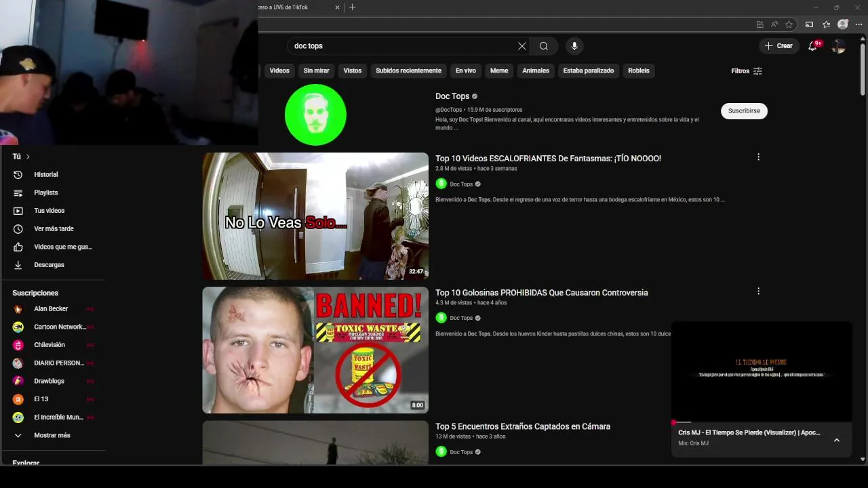Select the Videos filter chip
This screenshot has height=488, width=868.
pos(279,70)
